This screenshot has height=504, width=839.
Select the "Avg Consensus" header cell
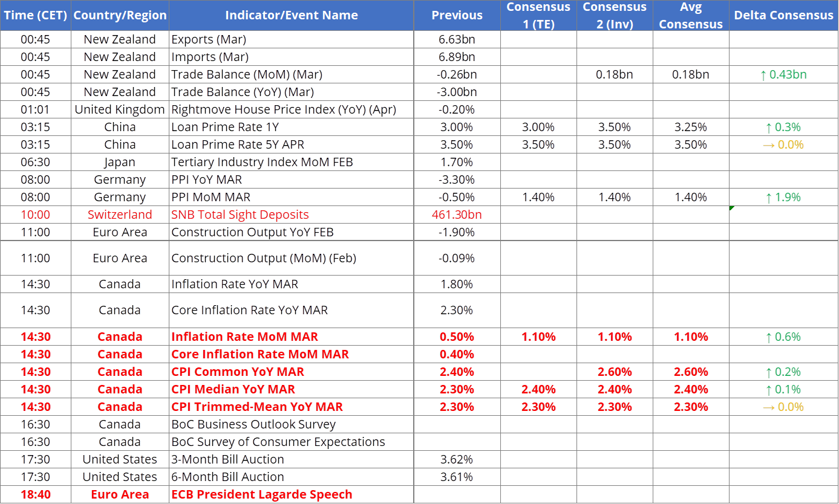click(691, 15)
